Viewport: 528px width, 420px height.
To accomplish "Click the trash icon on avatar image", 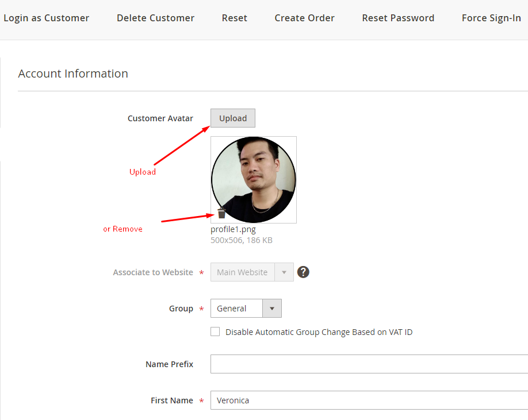I will (221, 213).
